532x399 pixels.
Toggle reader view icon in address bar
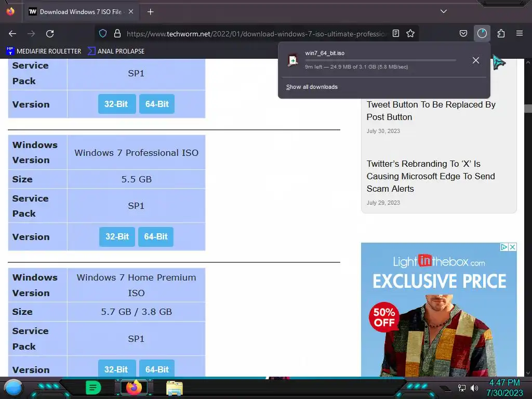pyautogui.click(x=395, y=33)
